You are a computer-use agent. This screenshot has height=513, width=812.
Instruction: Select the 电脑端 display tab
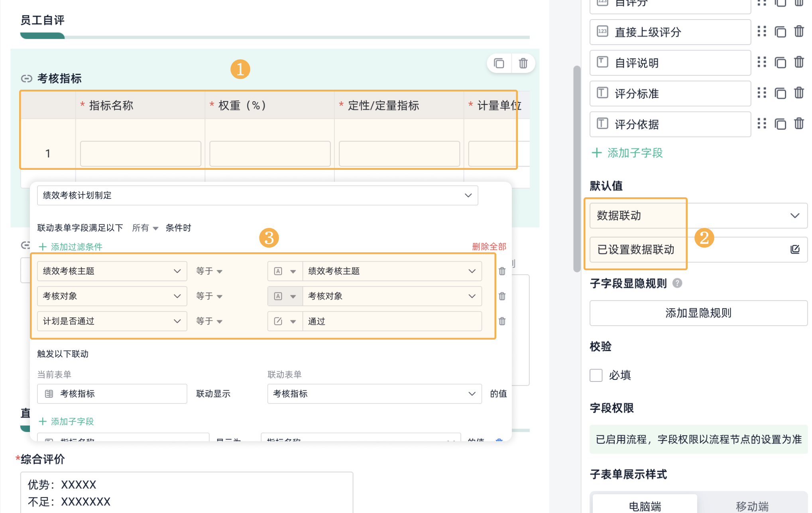645,506
